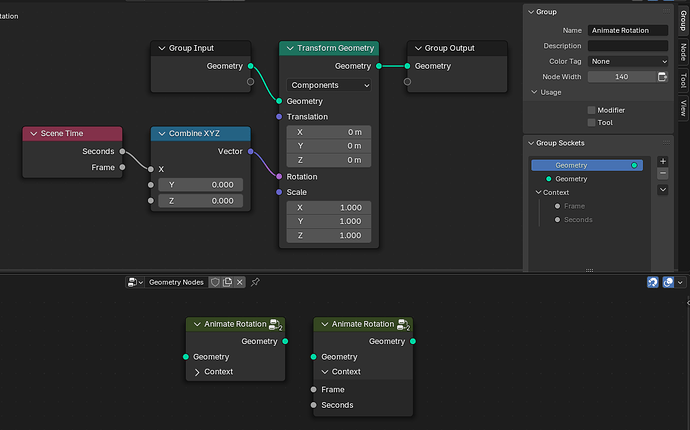Screen dimensions: 690x430
Task: Click Scale Z 1.000 field
Action: (x=329, y=235)
